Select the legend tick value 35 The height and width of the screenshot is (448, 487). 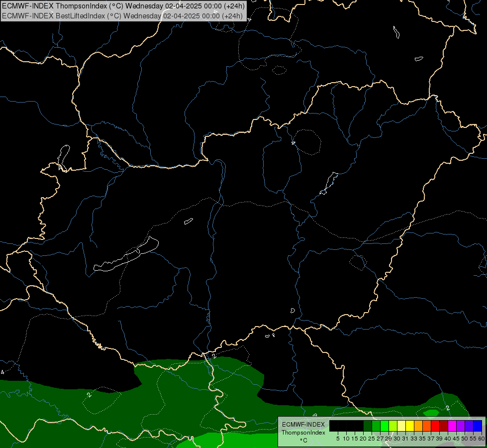422,439
